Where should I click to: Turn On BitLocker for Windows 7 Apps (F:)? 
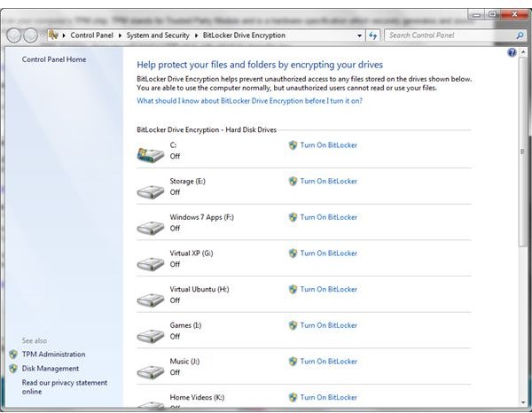[328, 217]
